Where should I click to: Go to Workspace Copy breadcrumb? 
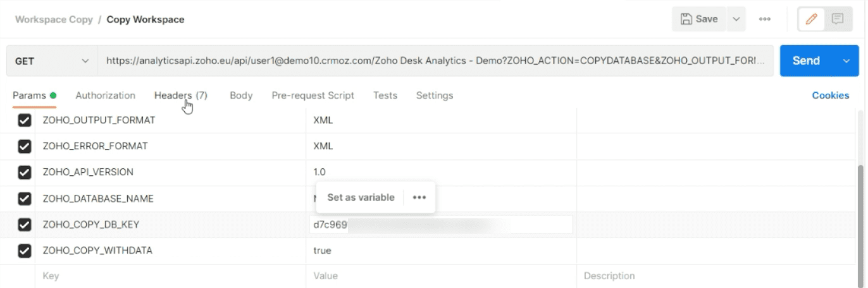coord(53,20)
